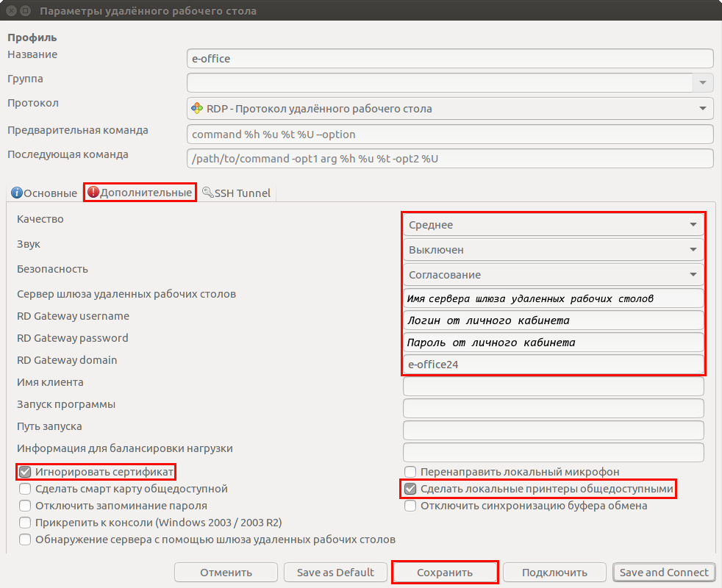Enable Перенаправить локальный микрофон checkbox
722x588 pixels.
pyautogui.click(x=410, y=472)
